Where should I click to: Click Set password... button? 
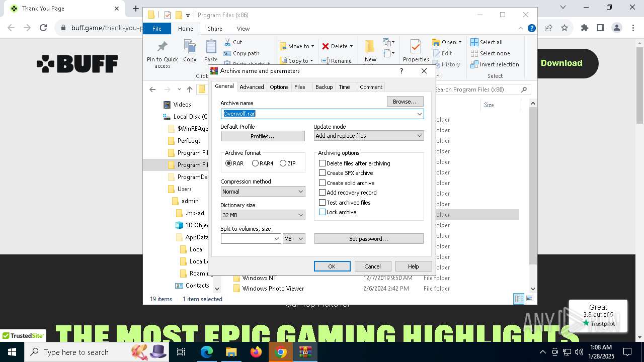[369, 239]
